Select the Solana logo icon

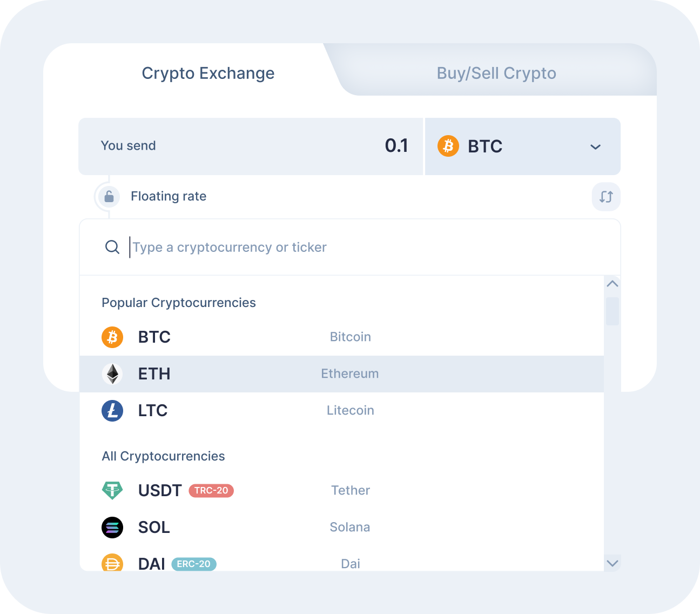(112, 528)
